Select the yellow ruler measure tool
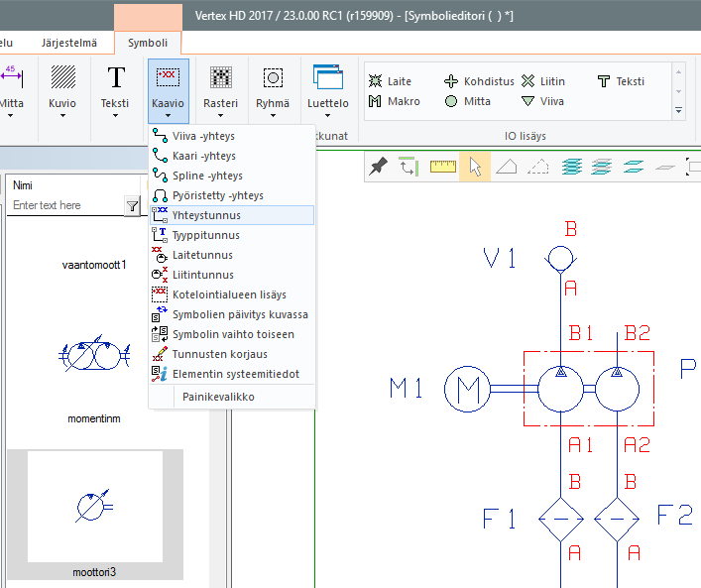The height and width of the screenshot is (588, 701). pyautogui.click(x=442, y=167)
